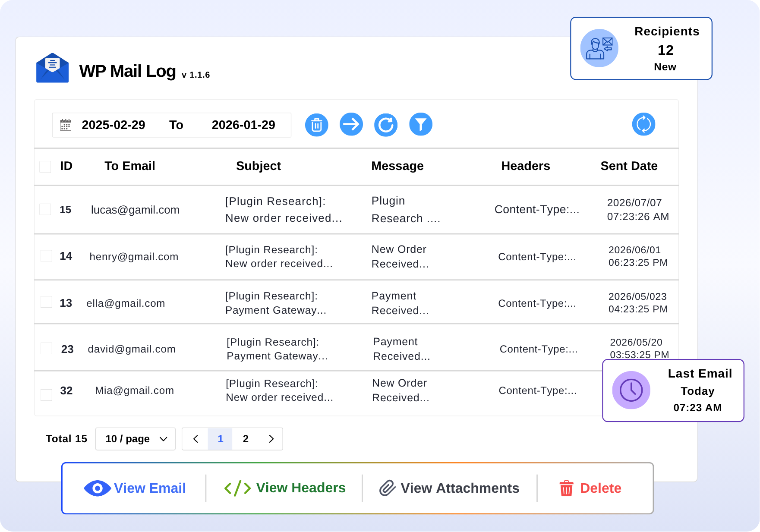The height and width of the screenshot is (532, 760).
Task: Click lucas@gamil.com email cell
Action: [135, 210]
